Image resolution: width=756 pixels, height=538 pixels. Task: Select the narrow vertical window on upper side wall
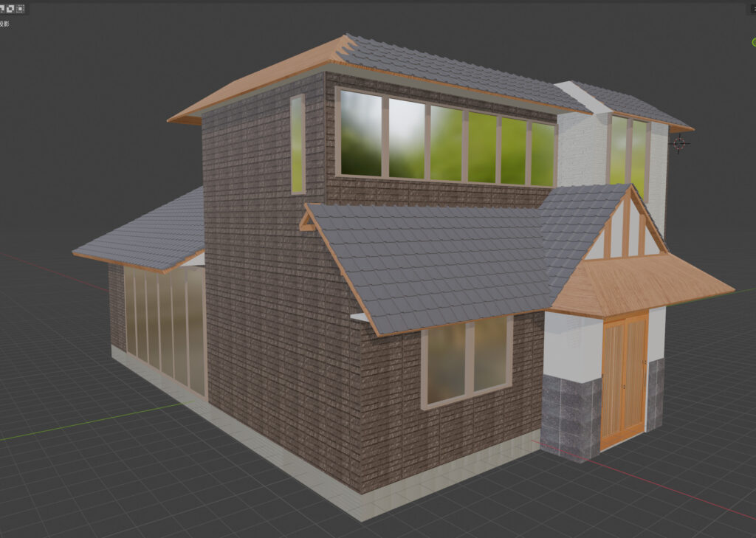(298, 145)
